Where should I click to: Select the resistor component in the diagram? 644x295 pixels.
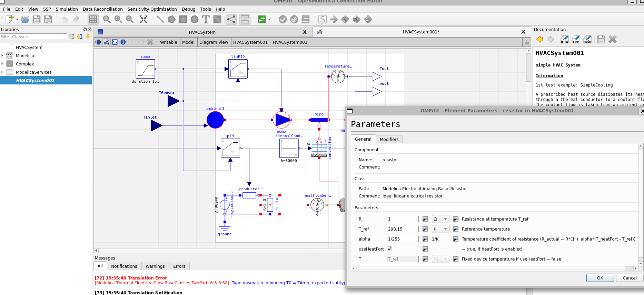pyautogui.click(x=270, y=205)
